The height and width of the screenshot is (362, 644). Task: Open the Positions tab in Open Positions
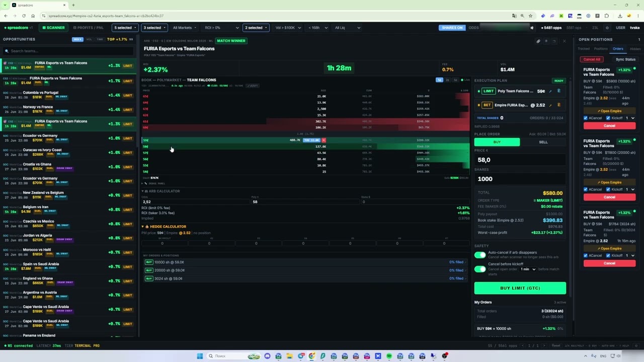pyautogui.click(x=601, y=49)
